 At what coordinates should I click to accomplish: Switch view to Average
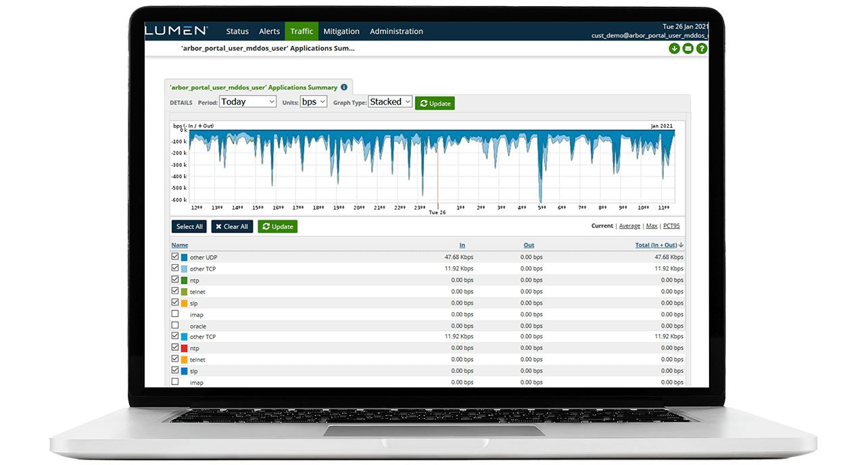(x=629, y=226)
